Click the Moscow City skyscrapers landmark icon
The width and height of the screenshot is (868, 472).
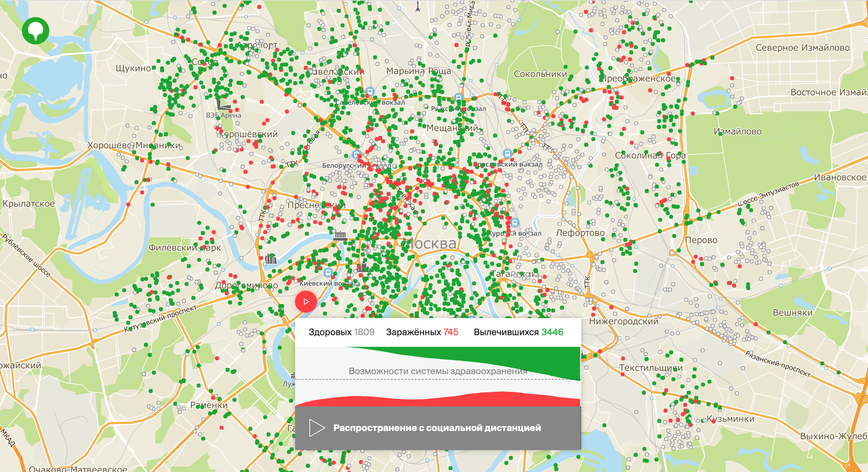tap(271, 259)
